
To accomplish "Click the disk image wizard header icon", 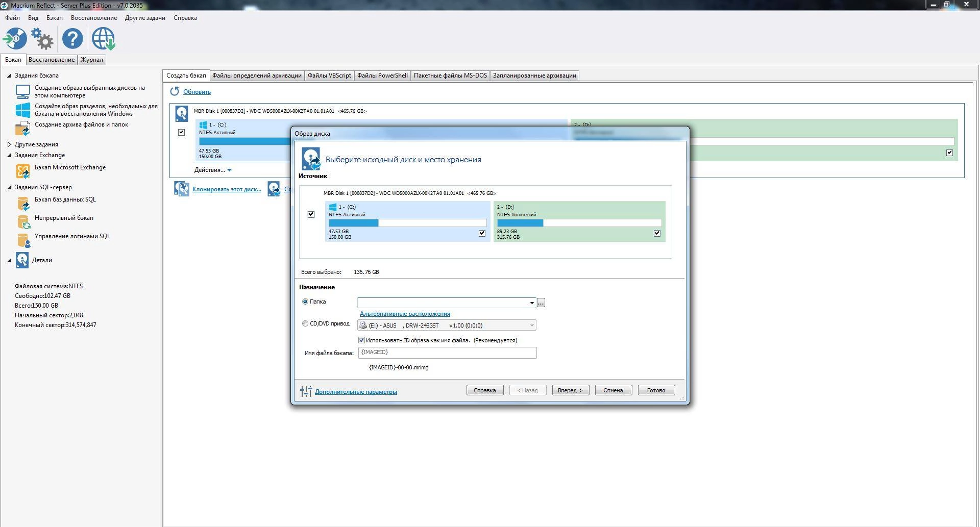I will pos(310,159).
